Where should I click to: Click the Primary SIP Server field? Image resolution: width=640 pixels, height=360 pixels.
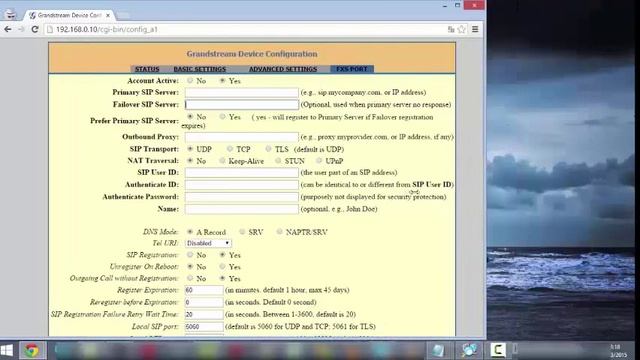(242, 93)
